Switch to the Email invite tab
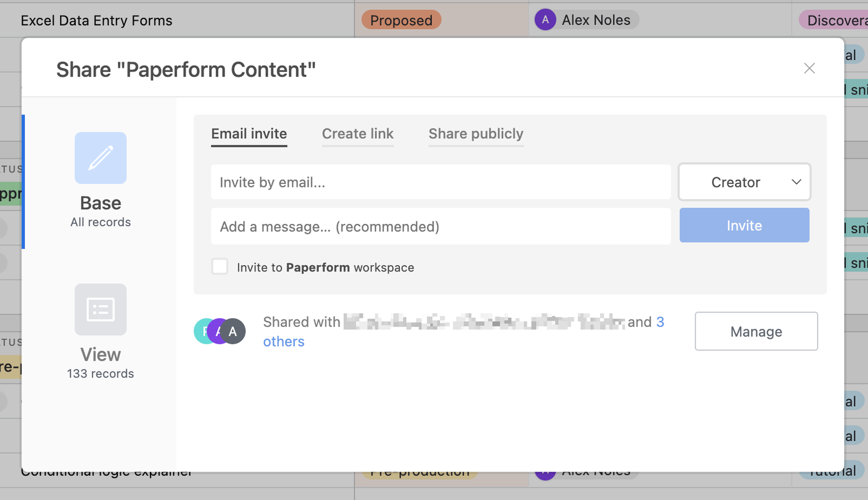Screen dimensions: 868x500 [249, 134]
